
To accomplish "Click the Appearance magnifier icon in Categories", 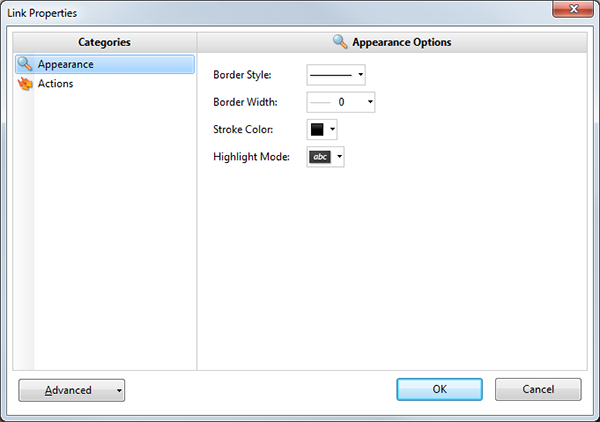I will click(25, 65).
